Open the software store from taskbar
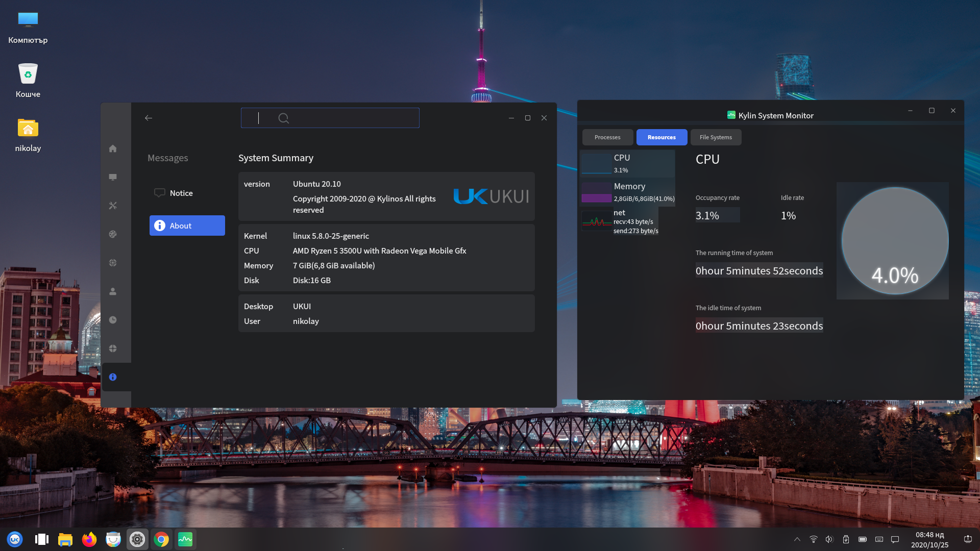The height and width of the screenshot is (551, 980). 113,539
